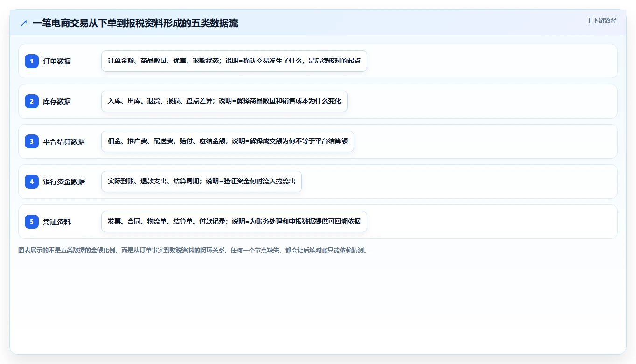Image resolution: width=636 pixels, height=364 pixels.
Task: Select the 平台结算数据 label
Action: [64, 141]
